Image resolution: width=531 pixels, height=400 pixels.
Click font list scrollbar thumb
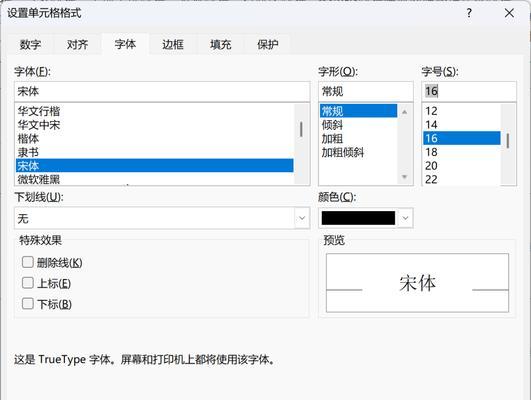point(301,129)
